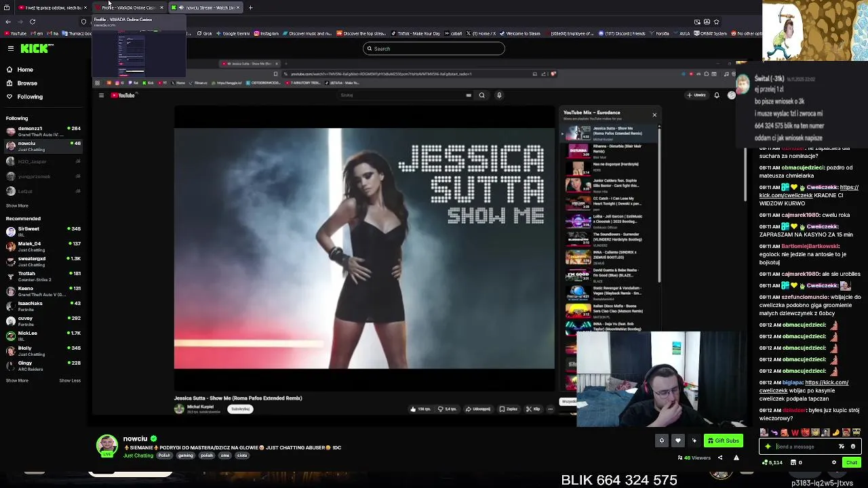Open followed channel demonzz1
868x488 pixels.
click(x=42, y=131)
